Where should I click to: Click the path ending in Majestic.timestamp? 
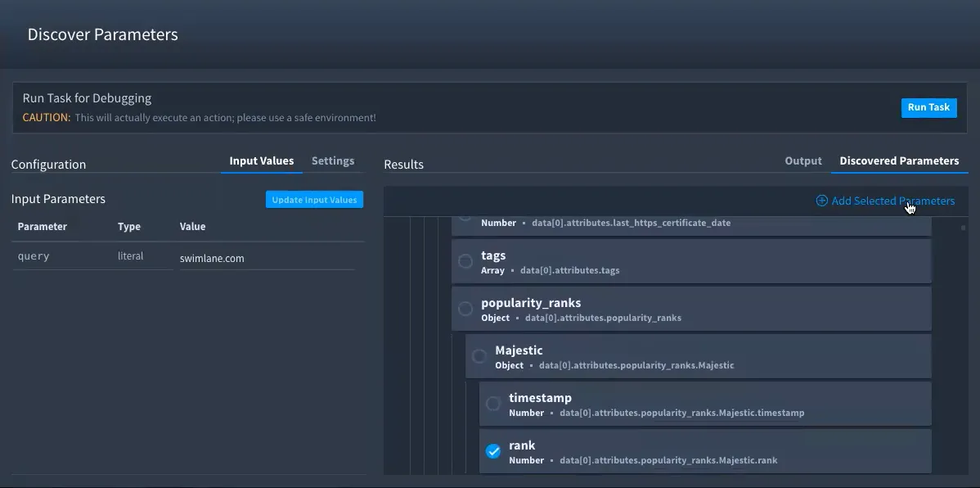pos(682,413)
